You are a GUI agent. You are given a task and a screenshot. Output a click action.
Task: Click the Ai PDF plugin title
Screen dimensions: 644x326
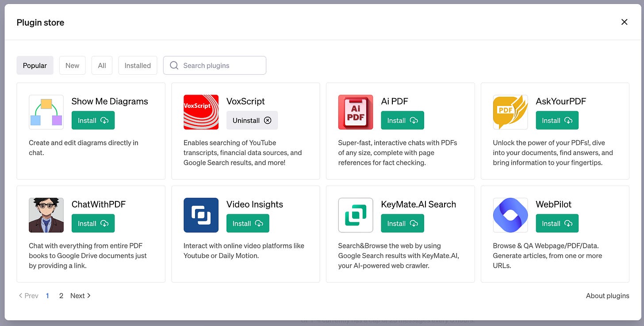pos(395,101)
